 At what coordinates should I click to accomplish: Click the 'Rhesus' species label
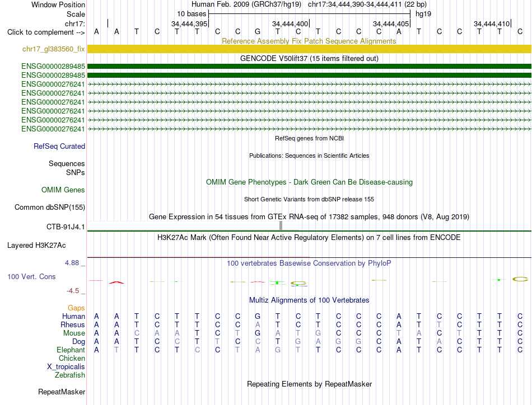73,324
